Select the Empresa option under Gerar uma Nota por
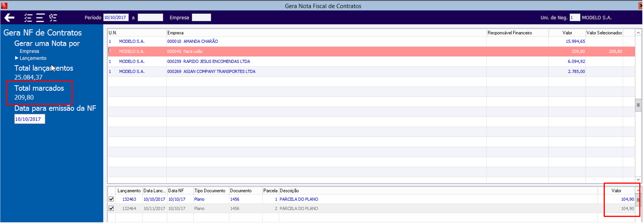Image resolution: width=644 pixels, height=224 pixels. (29, 51)
